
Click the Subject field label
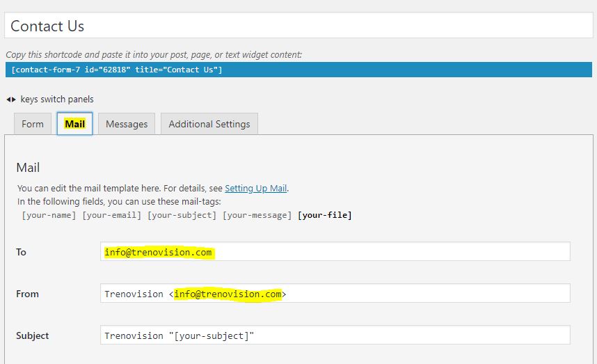tap(33, 336)
